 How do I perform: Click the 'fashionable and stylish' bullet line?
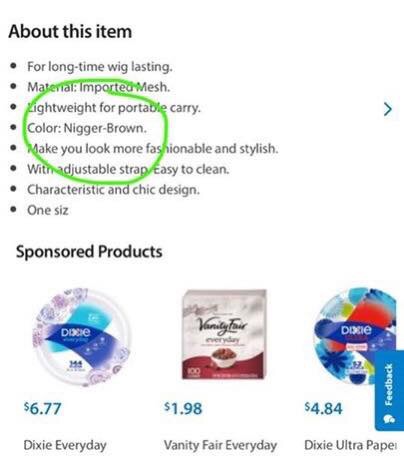[153, 149]
